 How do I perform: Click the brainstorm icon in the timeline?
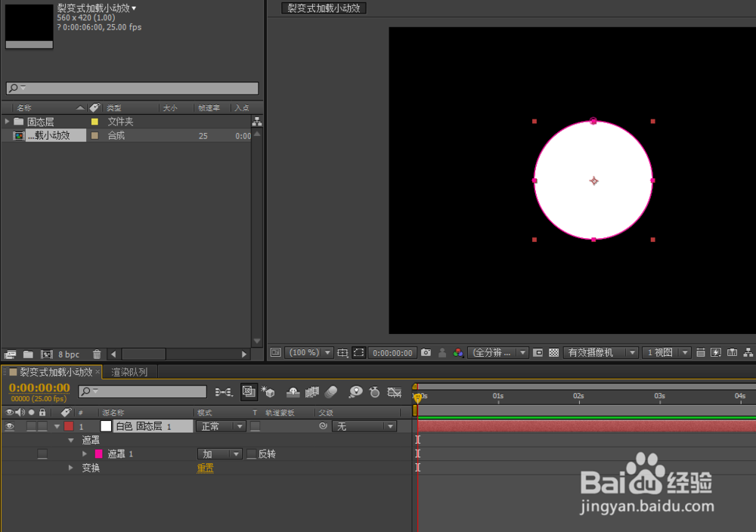[x=355, y=392]
